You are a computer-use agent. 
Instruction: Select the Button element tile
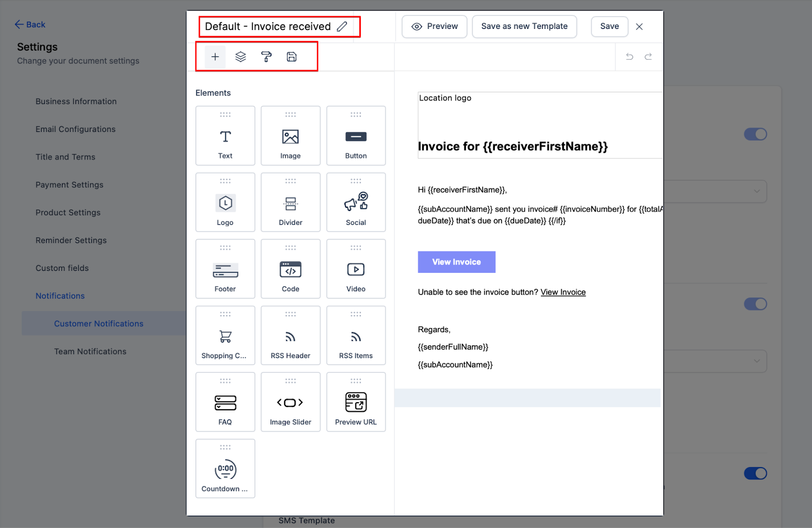click(x=356, y=136)
